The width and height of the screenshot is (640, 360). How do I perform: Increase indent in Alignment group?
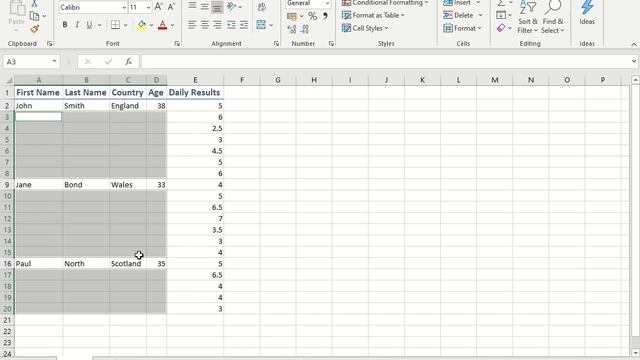click(x=244, y=25)
